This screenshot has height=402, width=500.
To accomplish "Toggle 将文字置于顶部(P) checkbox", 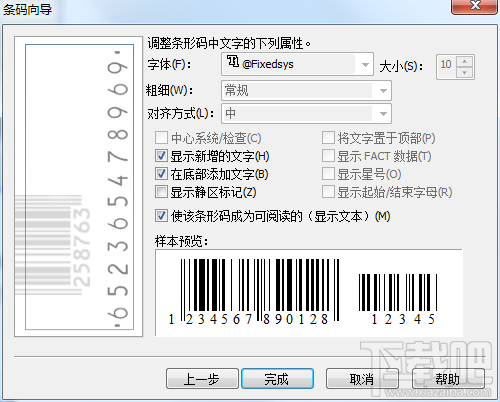I will pos(328,137).
